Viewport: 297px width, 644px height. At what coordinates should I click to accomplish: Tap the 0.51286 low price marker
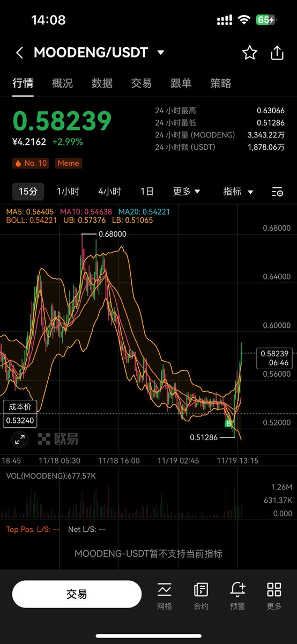point(204,437)
